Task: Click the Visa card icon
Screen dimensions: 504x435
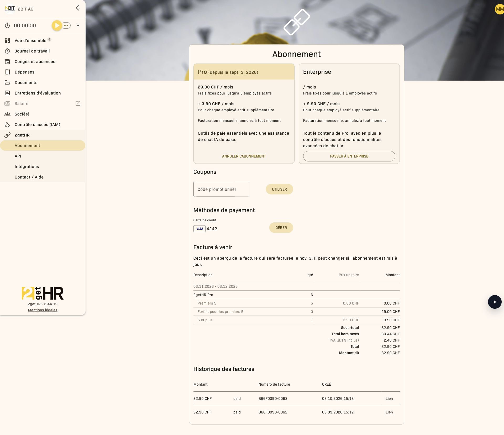Action: point(199,229)
